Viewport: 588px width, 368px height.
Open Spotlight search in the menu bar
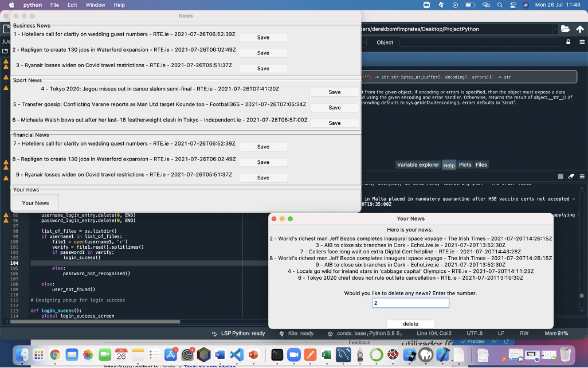pos(500,5)
